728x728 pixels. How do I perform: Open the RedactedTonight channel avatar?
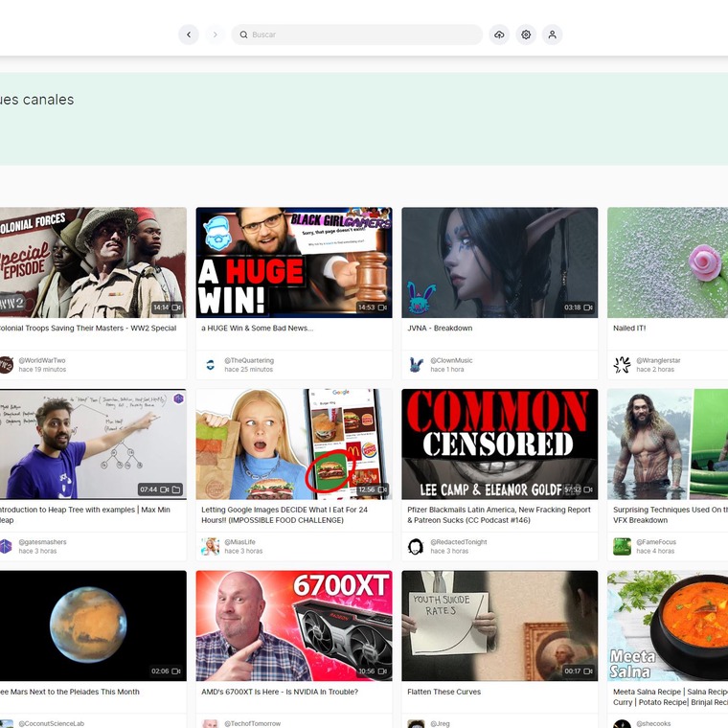416,546
